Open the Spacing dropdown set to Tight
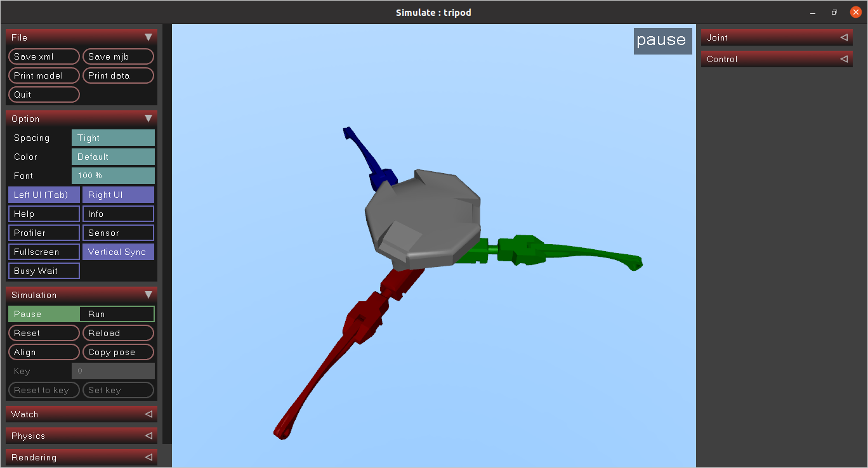The width and height of the screenshot is (868, 468). point(113,138)
